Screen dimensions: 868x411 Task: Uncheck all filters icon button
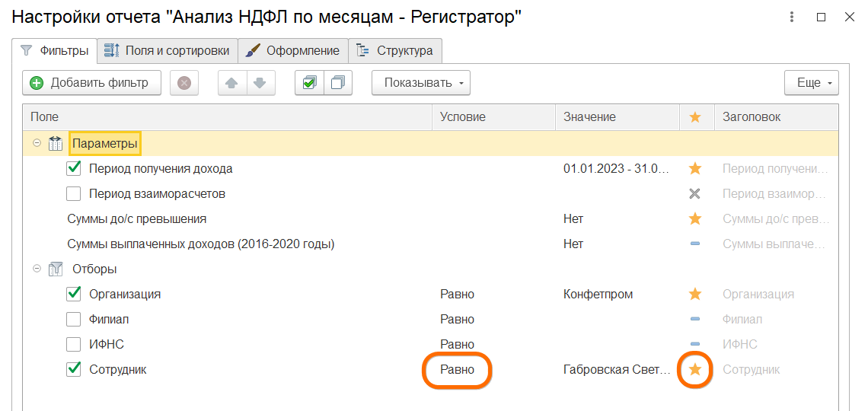(x=338, y=83)
